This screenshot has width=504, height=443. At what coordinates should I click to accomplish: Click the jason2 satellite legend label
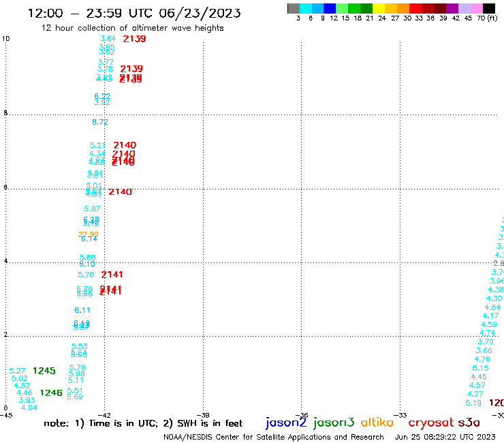(286, 423)
